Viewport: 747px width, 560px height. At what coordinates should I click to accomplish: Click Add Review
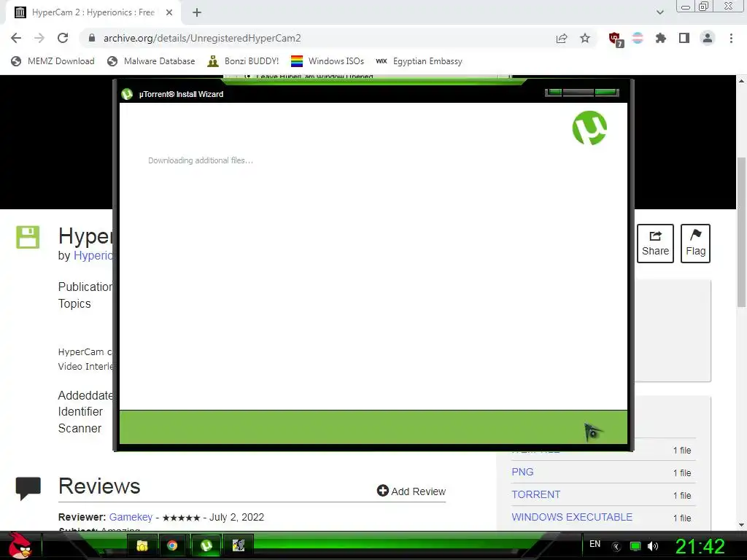(411, 491)
